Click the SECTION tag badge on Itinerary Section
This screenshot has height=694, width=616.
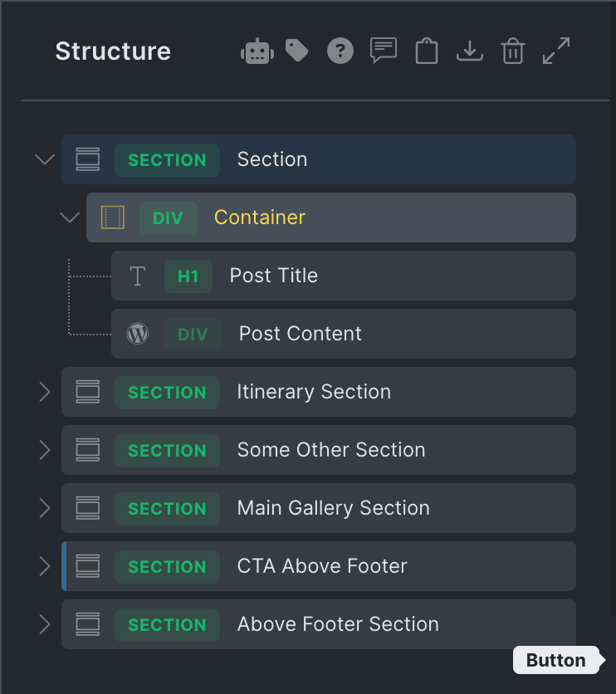point(167,392)
